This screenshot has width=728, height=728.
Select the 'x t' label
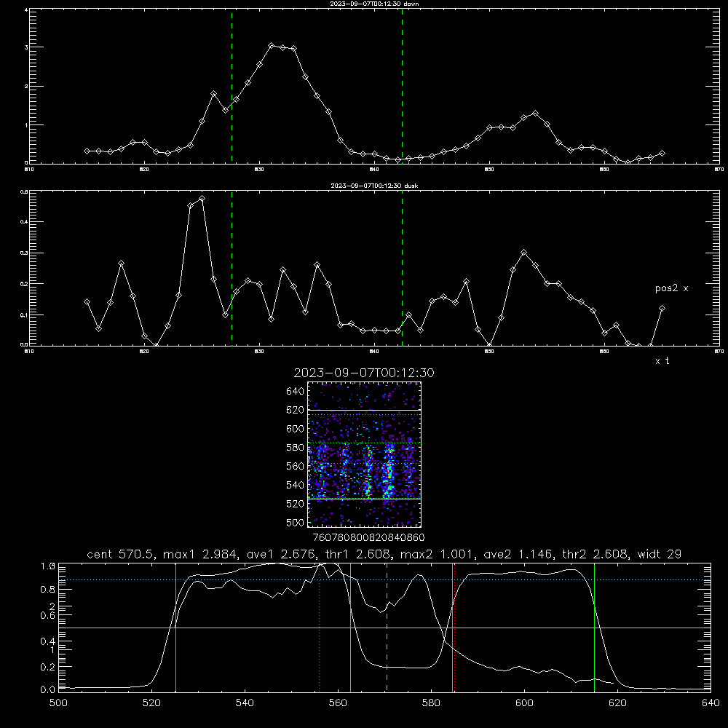click(662, 361)
